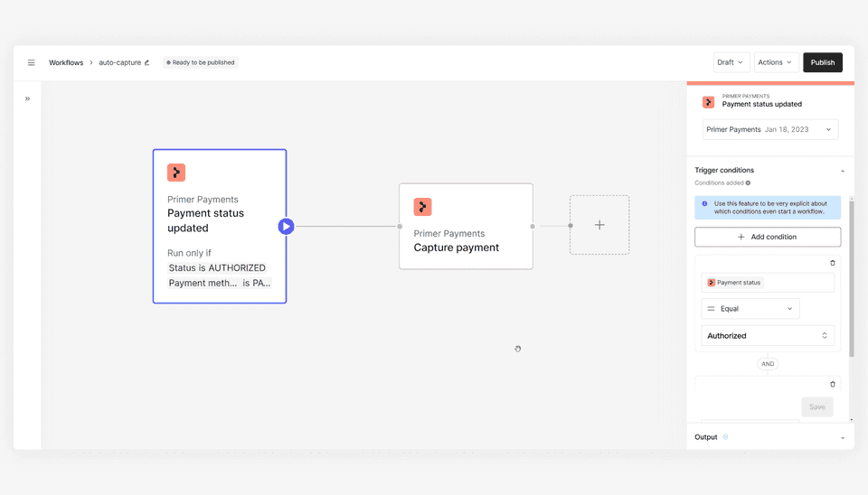The width and height of the screenshot is (868, 495).
Task: Click the conditions panel scrollbar
Action: 852,279
